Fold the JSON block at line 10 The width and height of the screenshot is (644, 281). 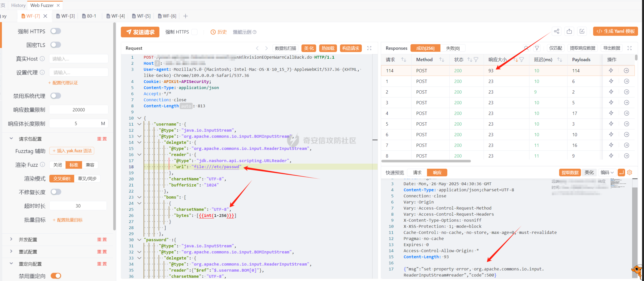[x=140, y=118]
